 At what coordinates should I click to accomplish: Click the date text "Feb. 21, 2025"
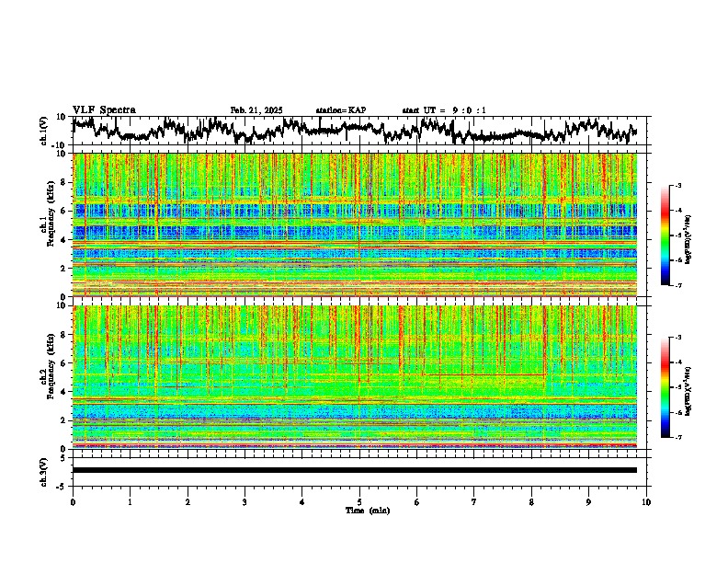(x=256, y=110)
